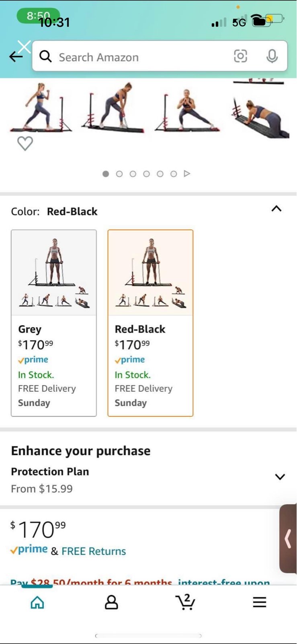This screenshot has height=644, width=297.
Task: Select the Red-Black color option
Action: (x=150, y=323)
